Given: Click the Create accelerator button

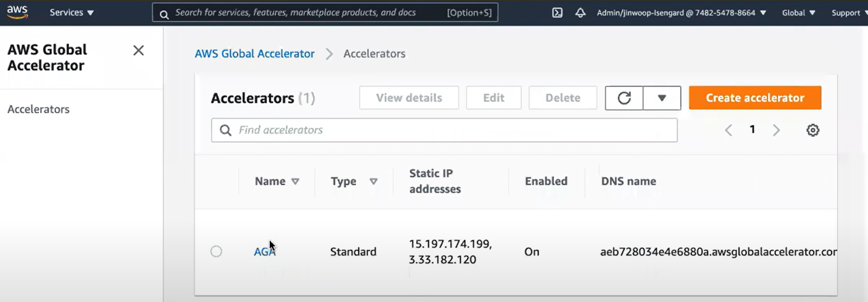Looking at the screenshot, I should pos(755,98).
